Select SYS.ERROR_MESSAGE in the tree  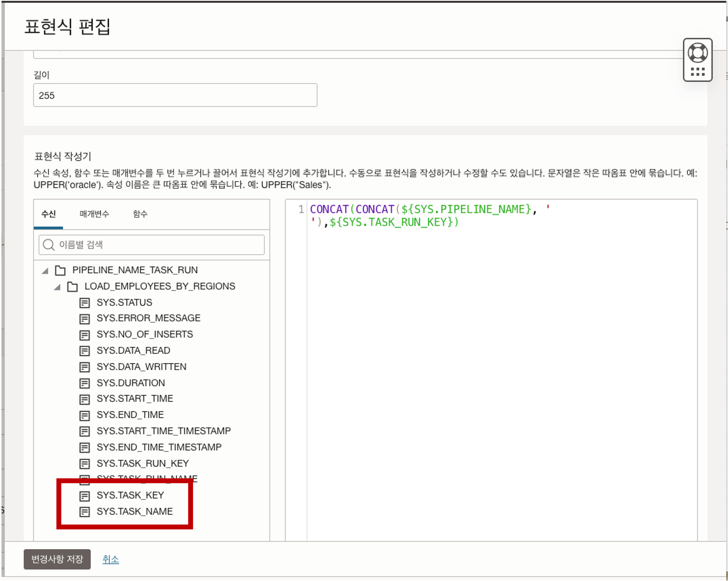click(x=148, y=318)
